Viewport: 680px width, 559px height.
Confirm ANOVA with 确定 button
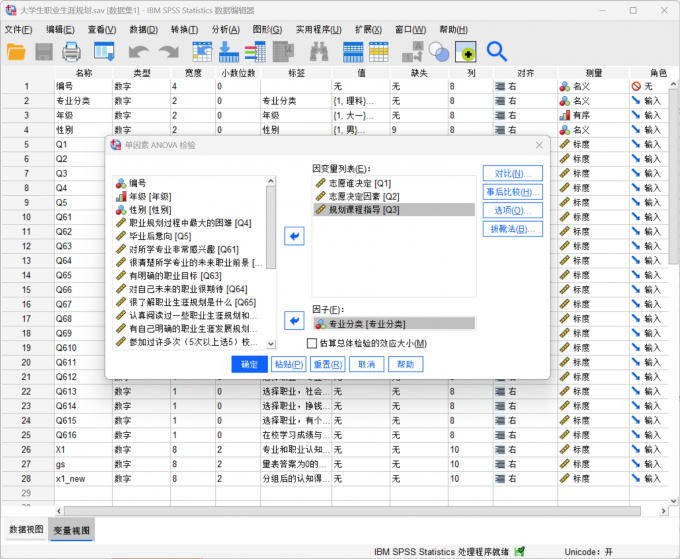(x=249, y=364)
